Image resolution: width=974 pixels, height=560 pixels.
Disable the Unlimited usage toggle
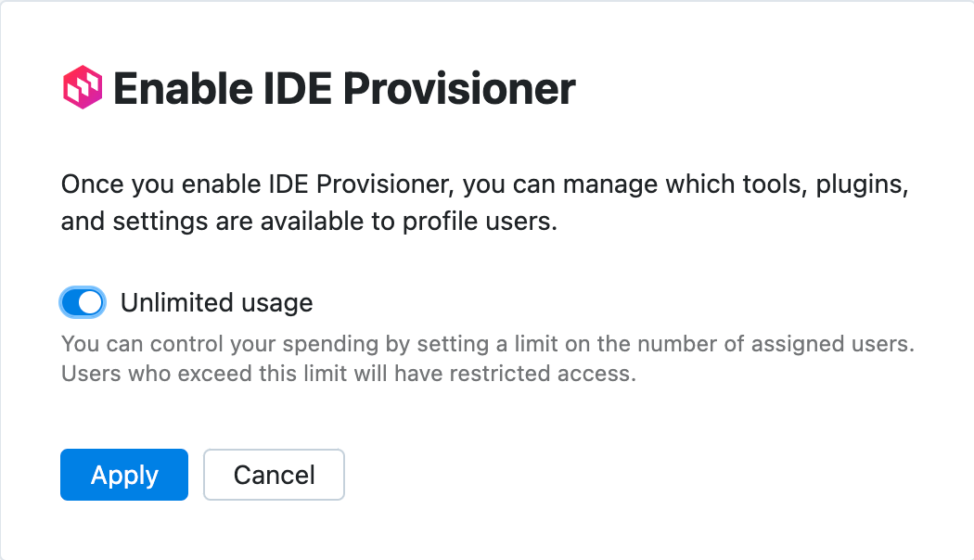pos(83,302)
